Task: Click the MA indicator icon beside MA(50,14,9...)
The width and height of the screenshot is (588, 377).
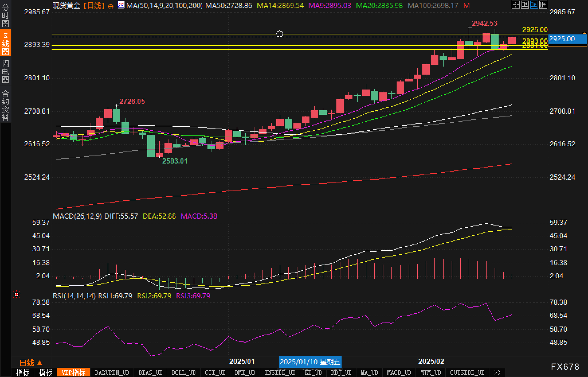Action: (x=121, y=5)
